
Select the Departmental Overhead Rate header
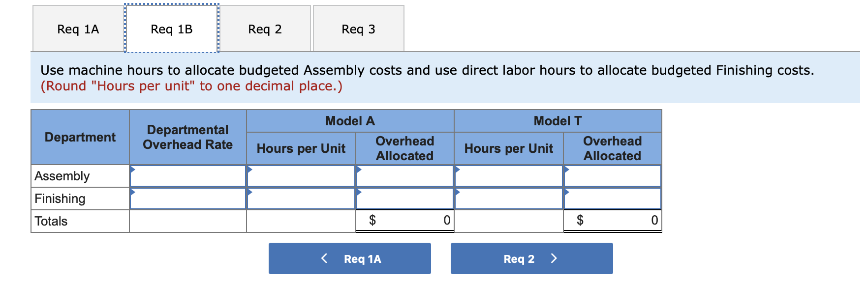pyautogui.click(x=188, y=137)
